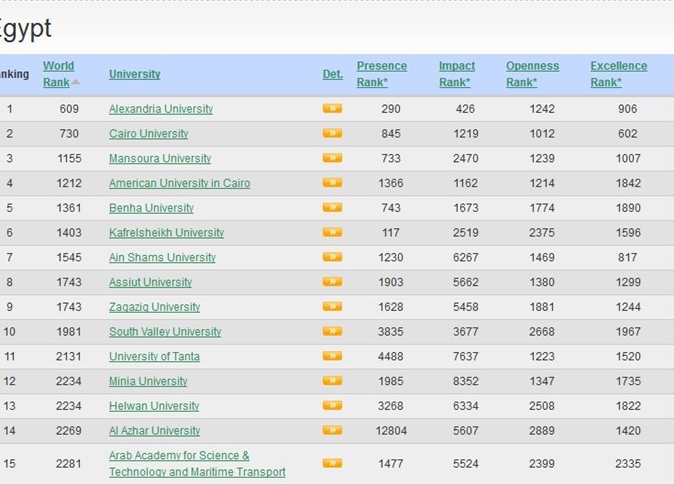Open details icon for Minia University

pos(332,381)
